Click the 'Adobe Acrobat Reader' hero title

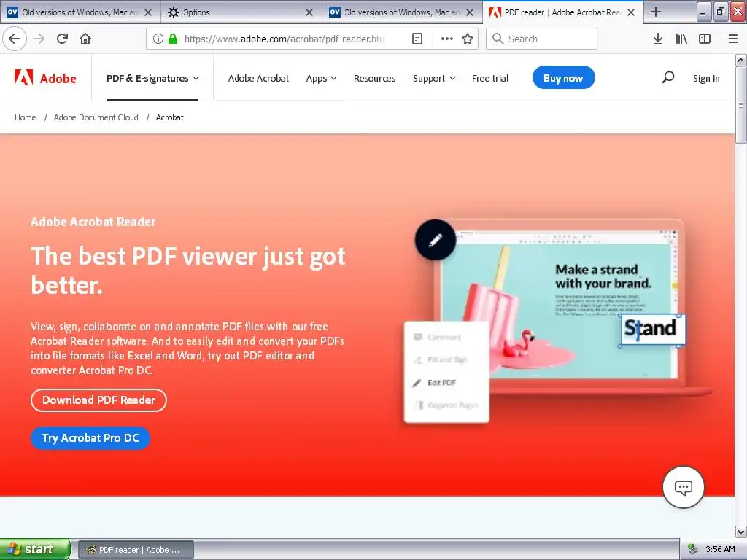point(93,222)
